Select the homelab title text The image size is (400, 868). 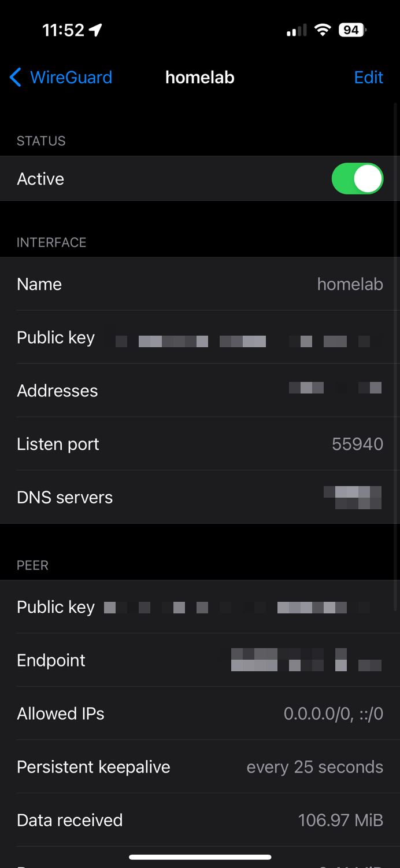pos(199,77)
